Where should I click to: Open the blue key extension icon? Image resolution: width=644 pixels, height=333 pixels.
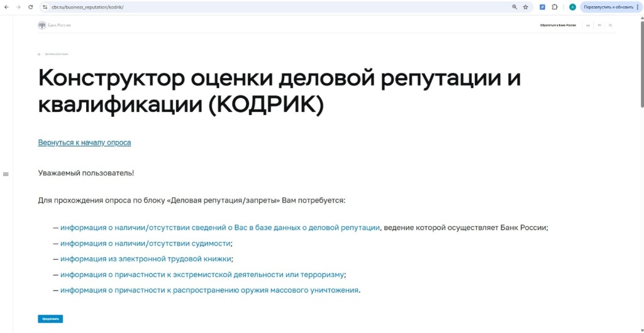click(x=542, y=7)
